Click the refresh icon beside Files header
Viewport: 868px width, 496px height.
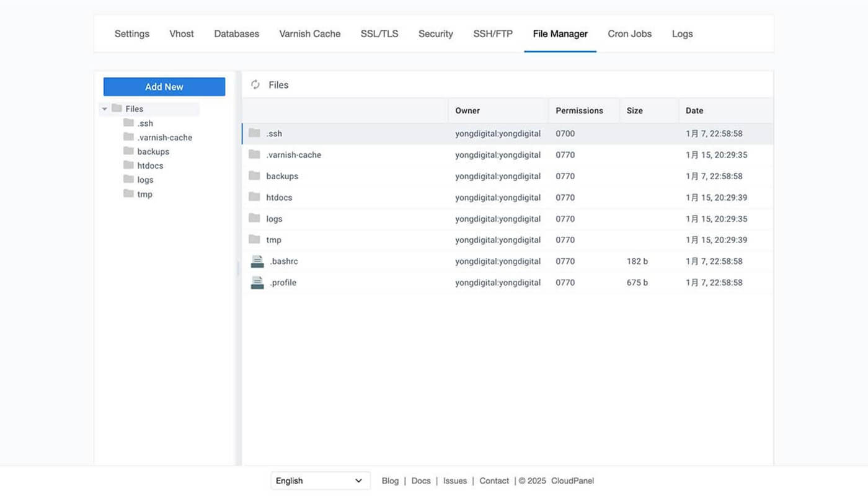[255, 85]
